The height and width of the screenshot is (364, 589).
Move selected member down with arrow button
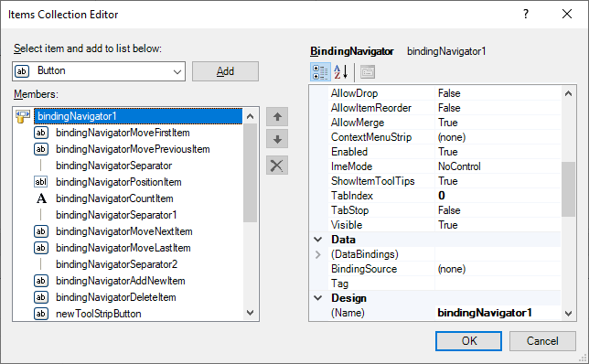pyautogui.click(x=277, y=139)
